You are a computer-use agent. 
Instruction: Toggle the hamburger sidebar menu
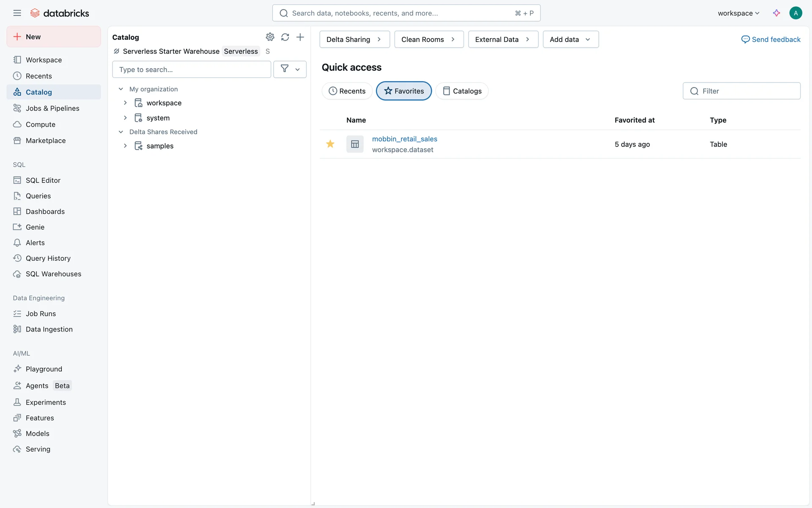pyautogui.click(x=17, y=13)
